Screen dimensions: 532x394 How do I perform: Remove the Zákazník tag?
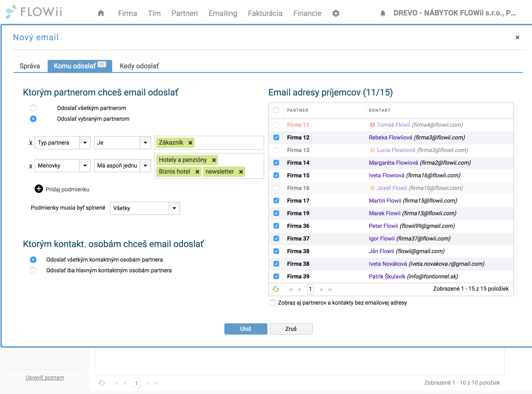[x=190, y=143]
